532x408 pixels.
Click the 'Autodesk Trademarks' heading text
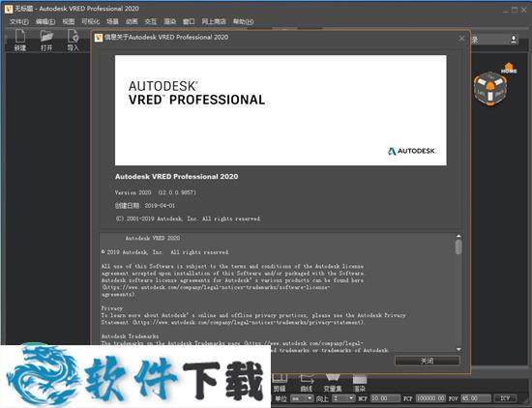[x=130, y=336]
